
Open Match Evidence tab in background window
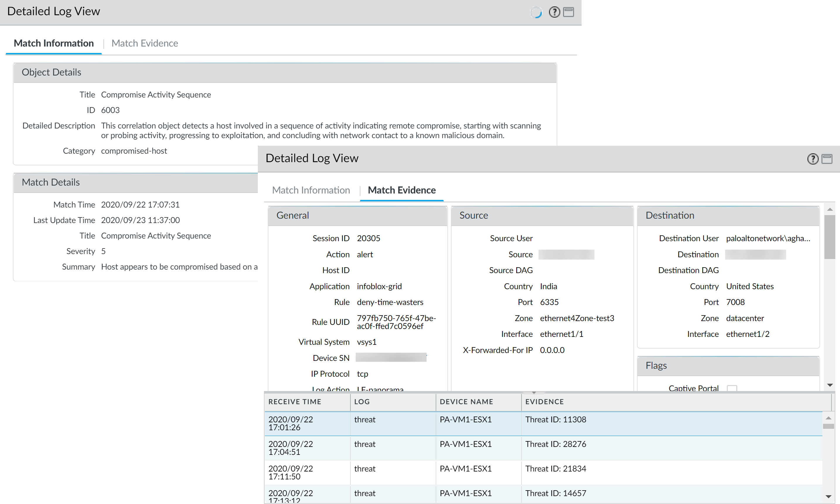144,43
